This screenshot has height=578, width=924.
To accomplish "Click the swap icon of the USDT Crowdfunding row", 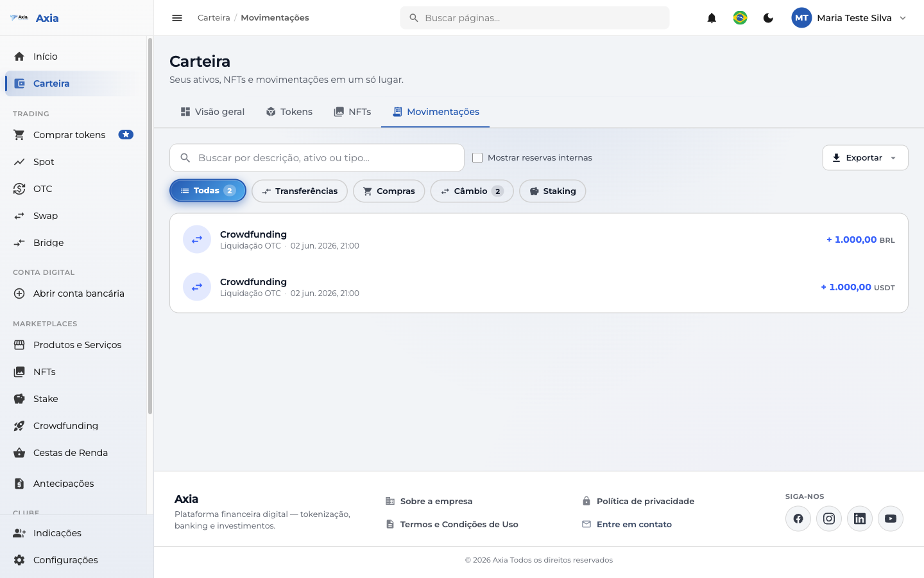I will pos(197,287).
